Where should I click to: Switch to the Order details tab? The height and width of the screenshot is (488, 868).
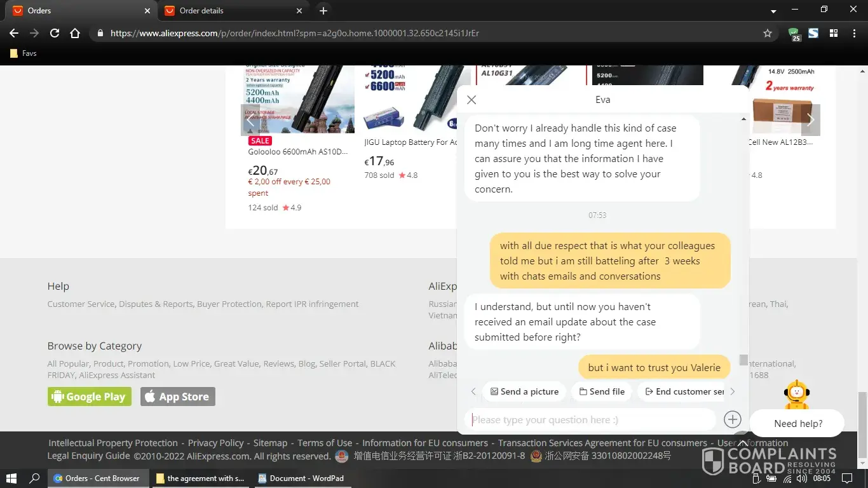(x=229, y=11)
